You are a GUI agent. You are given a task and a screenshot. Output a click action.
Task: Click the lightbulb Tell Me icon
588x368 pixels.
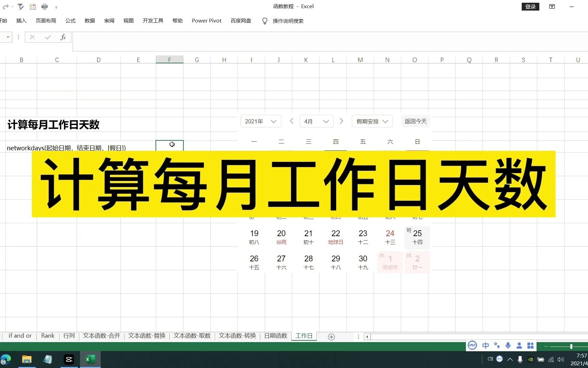(x=265, y=21)
